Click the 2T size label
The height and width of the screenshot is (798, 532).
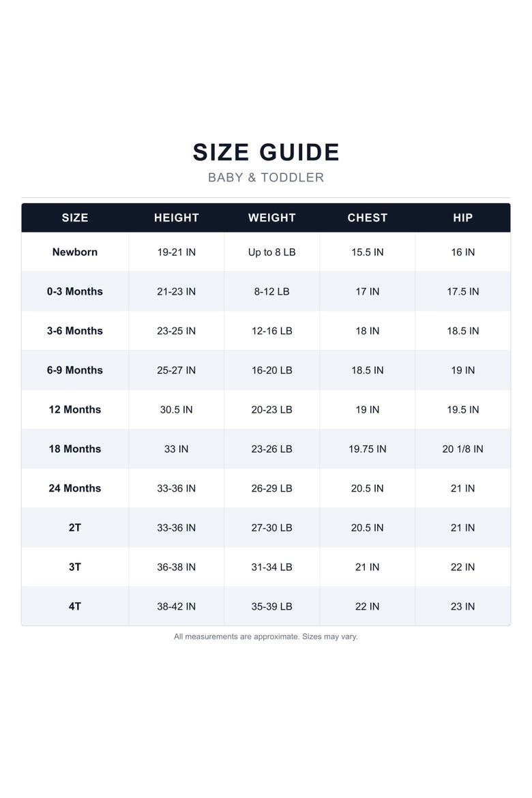(75, 528)
